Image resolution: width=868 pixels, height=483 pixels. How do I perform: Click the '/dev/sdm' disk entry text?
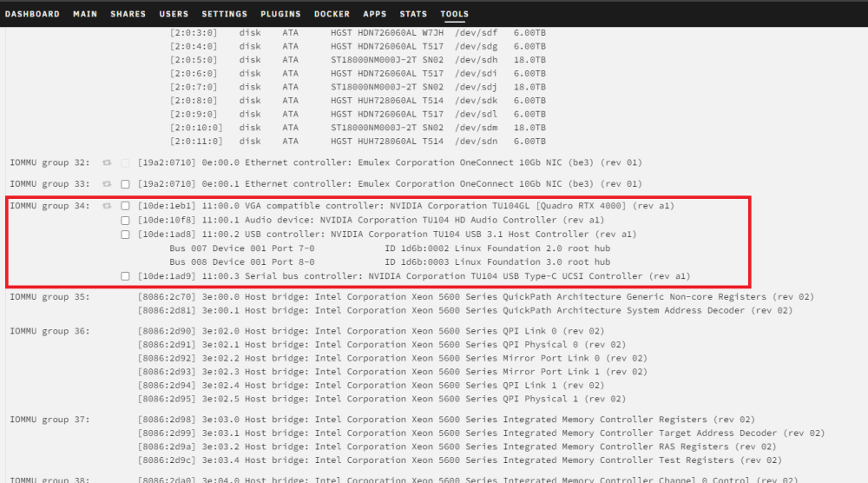[x=476, y=128]
